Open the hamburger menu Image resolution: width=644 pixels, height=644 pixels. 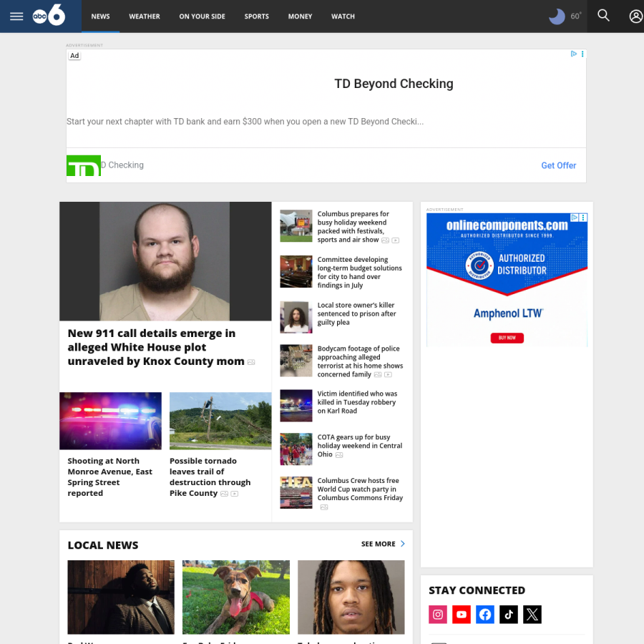point(16,16)
